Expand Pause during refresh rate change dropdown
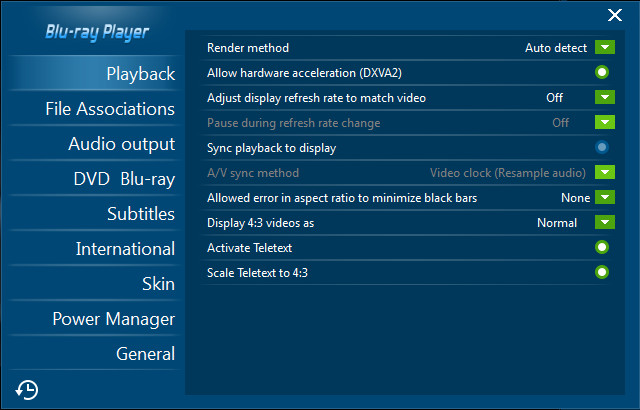 coord(604,122)
